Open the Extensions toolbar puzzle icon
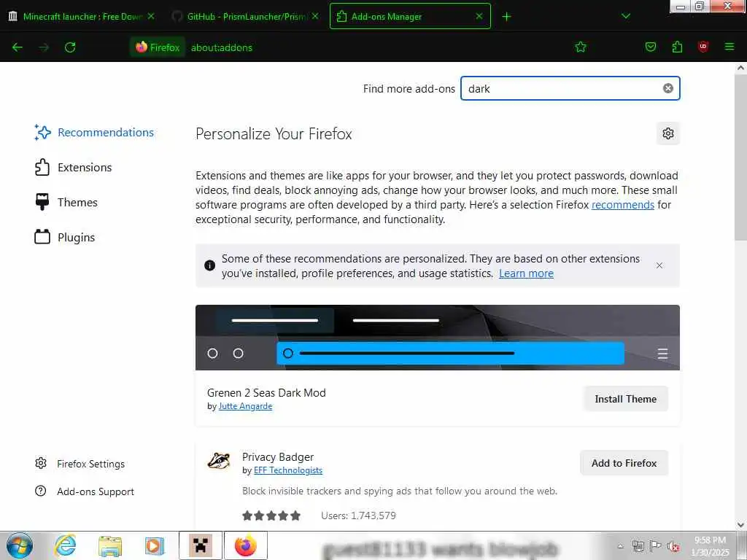 (677, 47)
